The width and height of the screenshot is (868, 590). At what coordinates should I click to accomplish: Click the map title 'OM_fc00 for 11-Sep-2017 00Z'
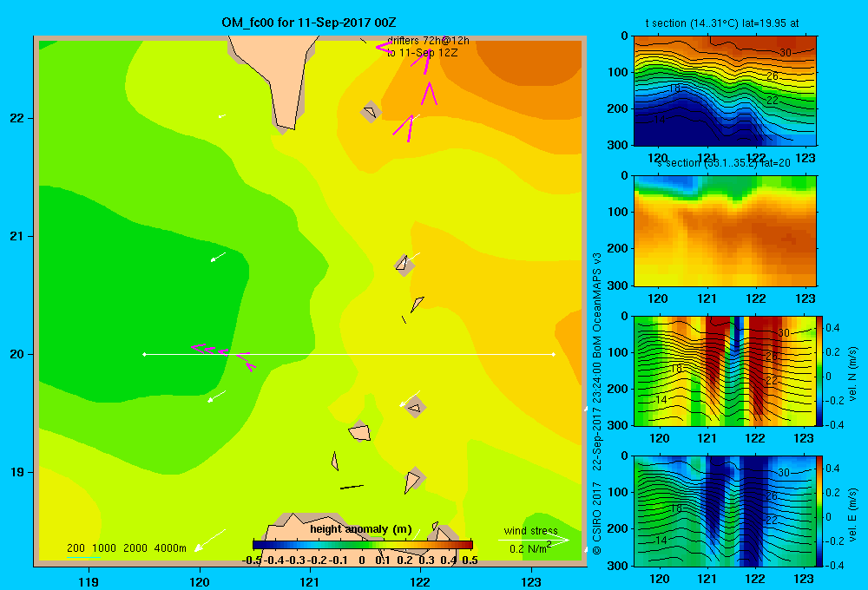[309, 23]
